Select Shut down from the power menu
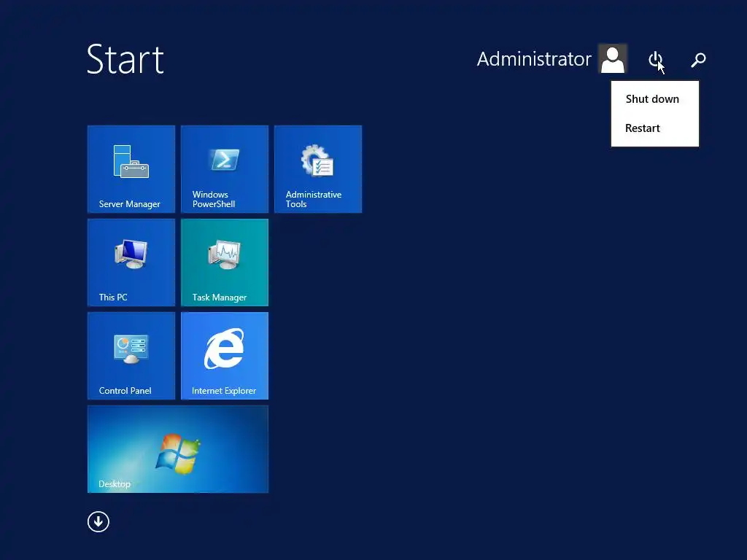747x560 pixels. (x=654, y=99)
